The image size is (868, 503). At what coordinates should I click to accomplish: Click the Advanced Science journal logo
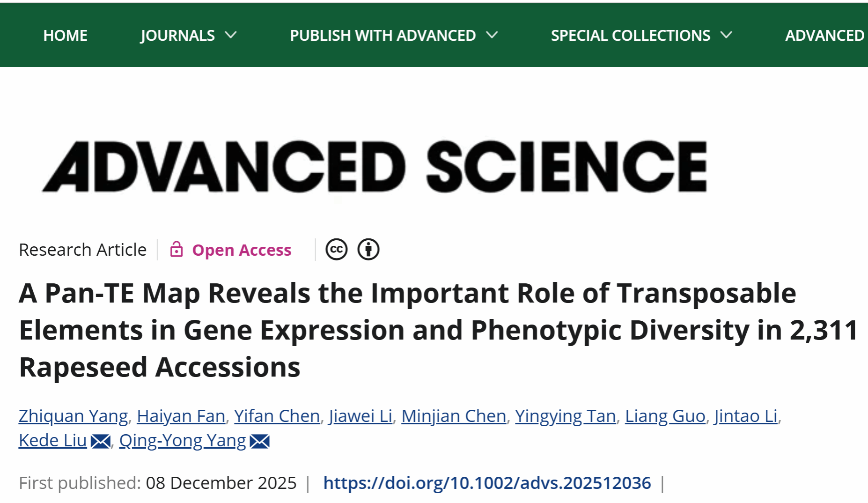[375, 167]
